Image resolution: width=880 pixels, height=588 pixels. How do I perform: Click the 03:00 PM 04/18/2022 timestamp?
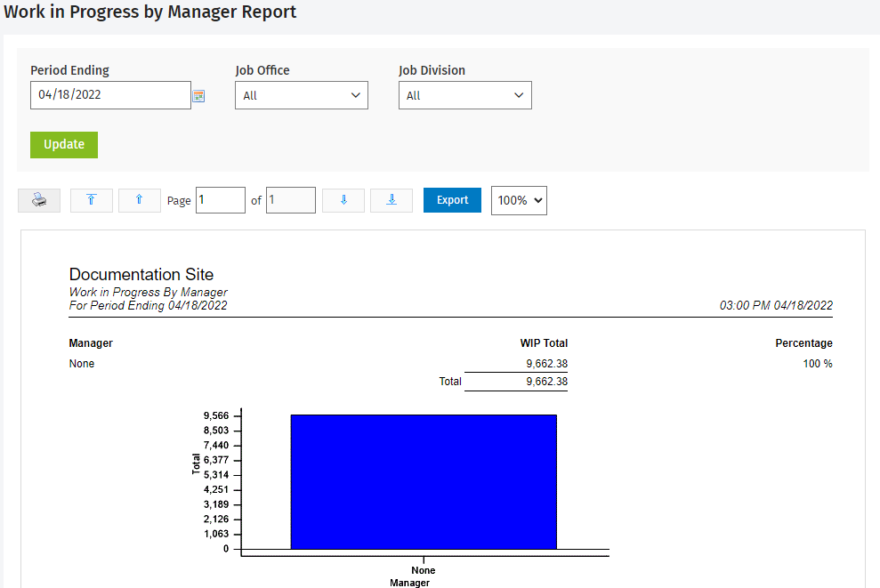pyautogui.click(x=776, y=305)
